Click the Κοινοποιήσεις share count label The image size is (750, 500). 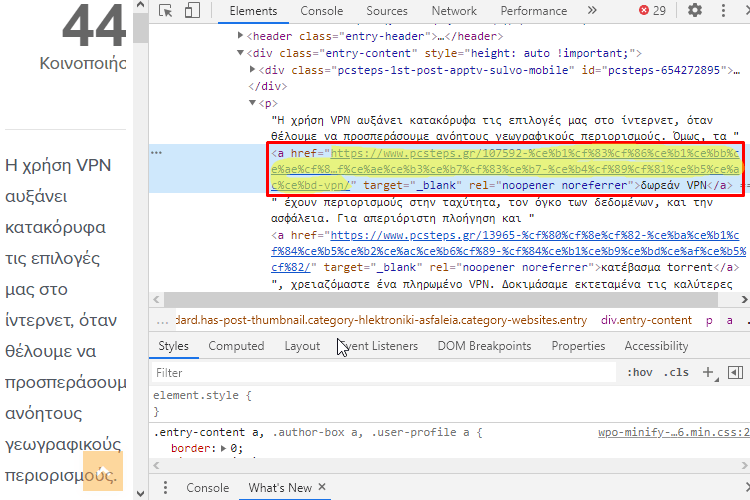pos(82,63)
